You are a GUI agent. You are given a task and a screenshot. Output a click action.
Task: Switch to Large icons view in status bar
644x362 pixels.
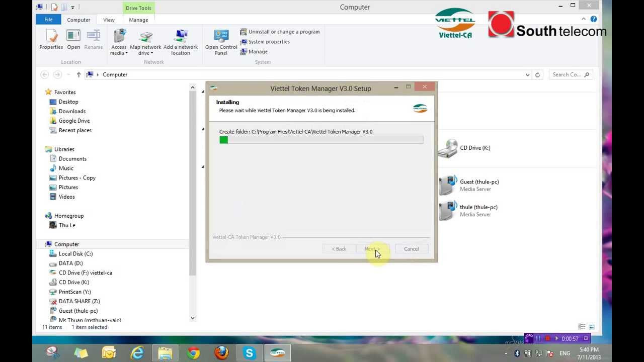pyautogui.click(x=592, y=327)
